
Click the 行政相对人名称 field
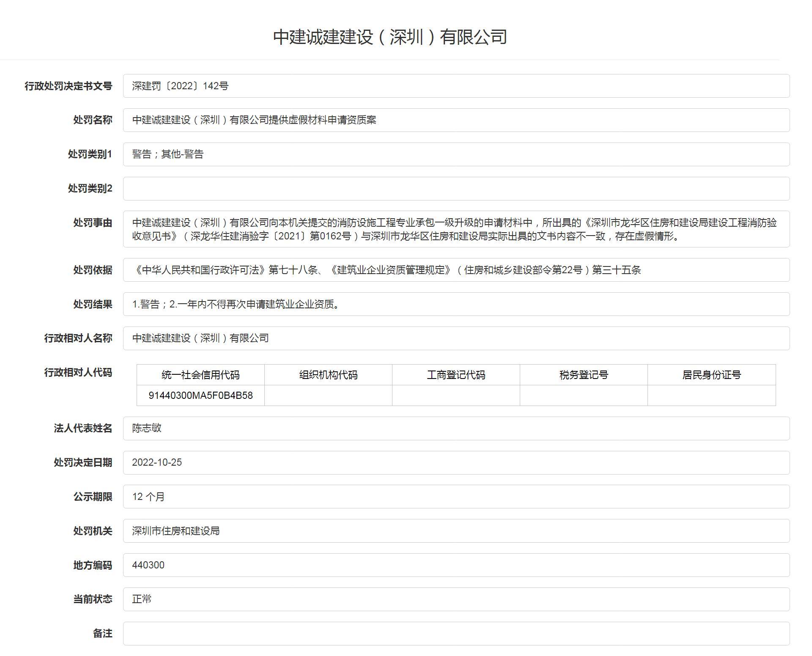click(x=456, y=338)
